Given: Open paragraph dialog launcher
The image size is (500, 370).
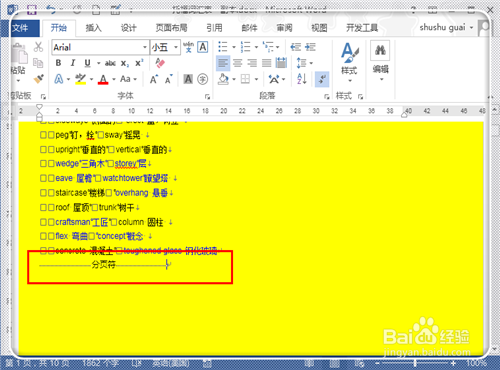Looking at the screenshot, I should click(326, 97).
